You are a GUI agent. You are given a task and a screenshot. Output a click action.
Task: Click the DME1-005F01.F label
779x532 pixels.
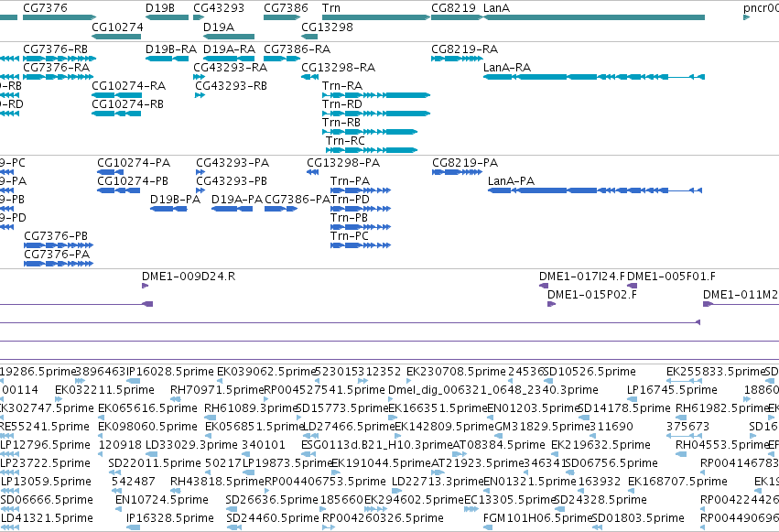point(672,277)
